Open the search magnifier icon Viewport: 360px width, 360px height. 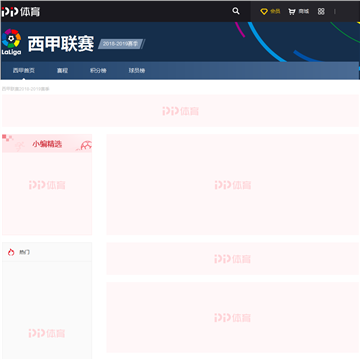pyautogui.click(x=236, y=11)
